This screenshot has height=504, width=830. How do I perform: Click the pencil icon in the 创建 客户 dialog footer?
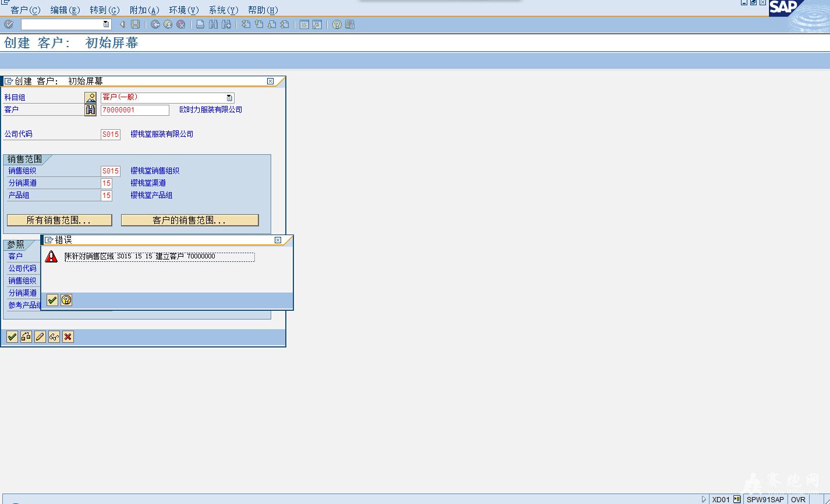coord(40,336)
